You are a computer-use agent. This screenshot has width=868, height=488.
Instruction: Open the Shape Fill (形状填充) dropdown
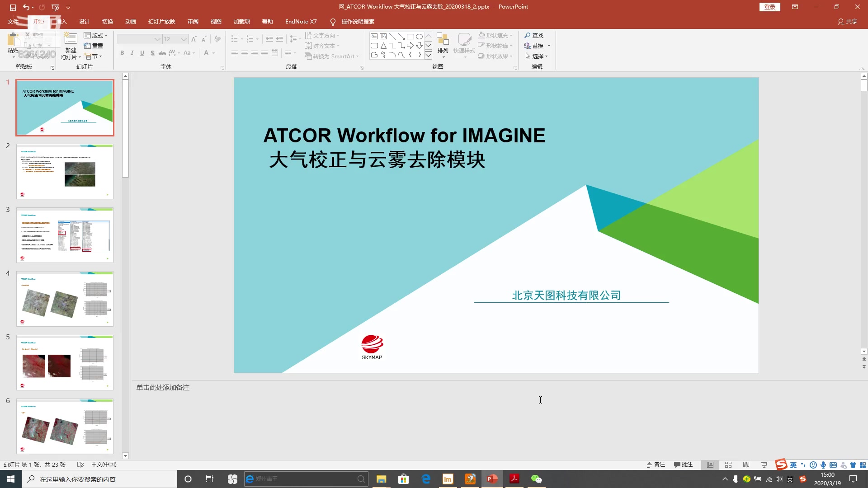pyautogui.click(x=495, y=35)
